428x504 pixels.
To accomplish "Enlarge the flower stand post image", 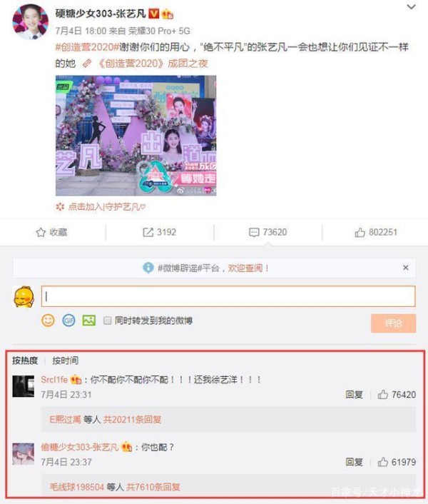I will (x=136, y=136).
